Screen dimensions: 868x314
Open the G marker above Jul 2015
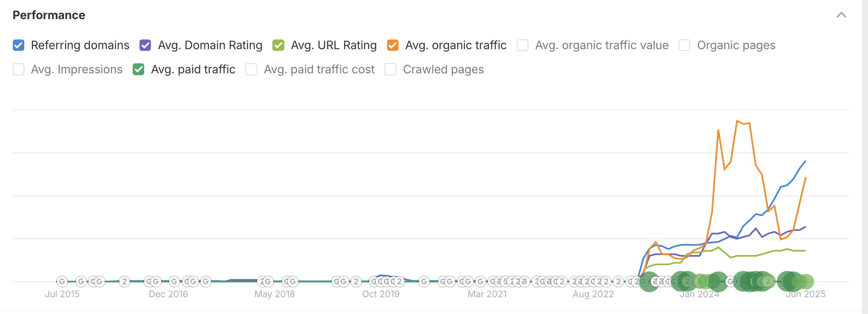pos(62,281)
